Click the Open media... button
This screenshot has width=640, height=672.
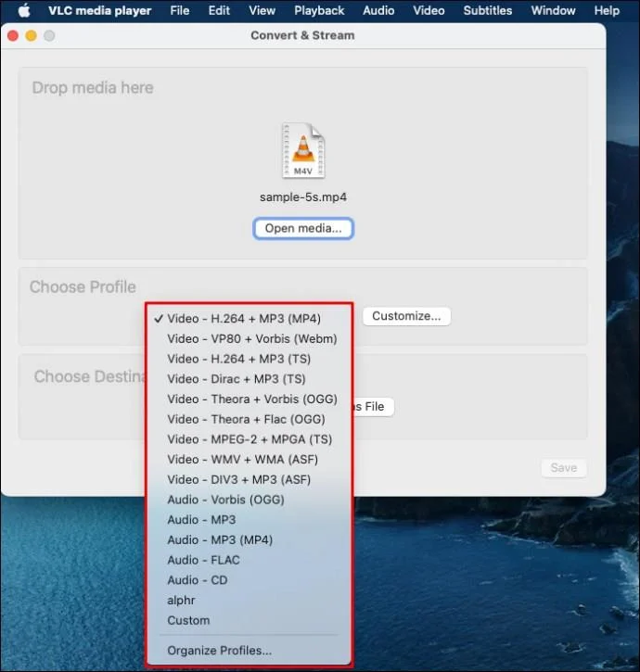click(303, 228)
